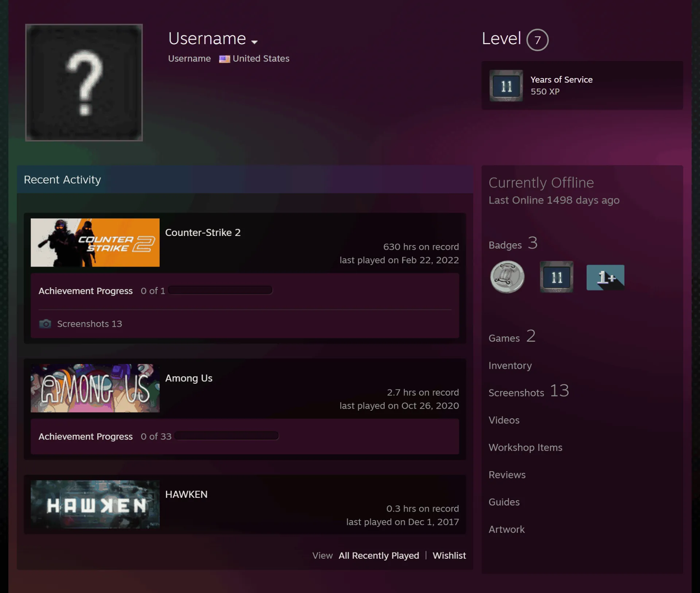Open Workshop Items in the sidebar
This screenshot has height=593, width=700.
(525, 447)
